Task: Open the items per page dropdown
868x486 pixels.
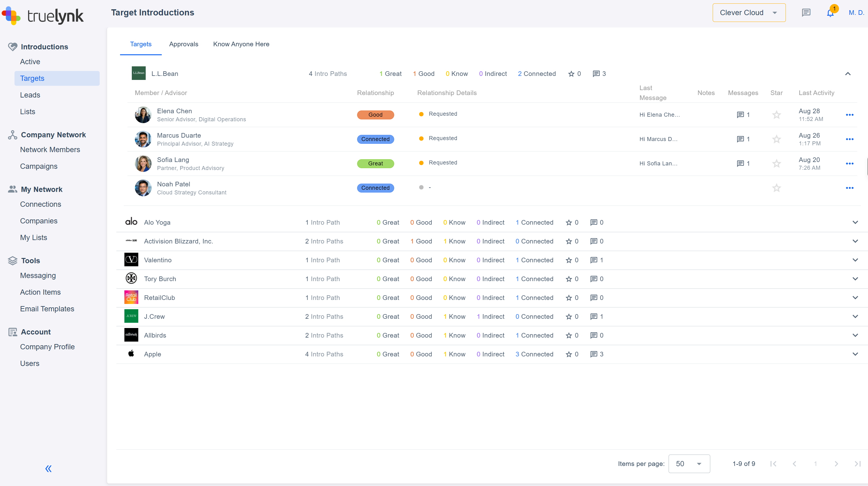Action: pos(689,464)
